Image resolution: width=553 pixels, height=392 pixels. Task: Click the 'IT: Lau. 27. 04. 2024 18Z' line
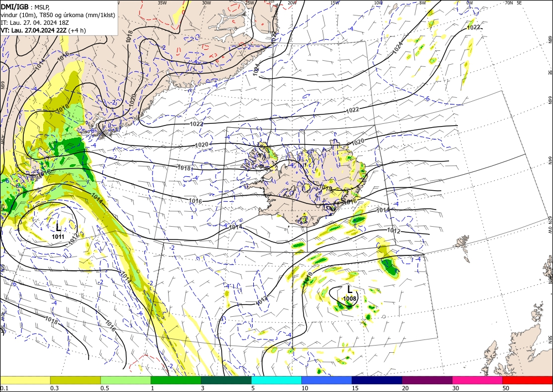click(34, 23)
